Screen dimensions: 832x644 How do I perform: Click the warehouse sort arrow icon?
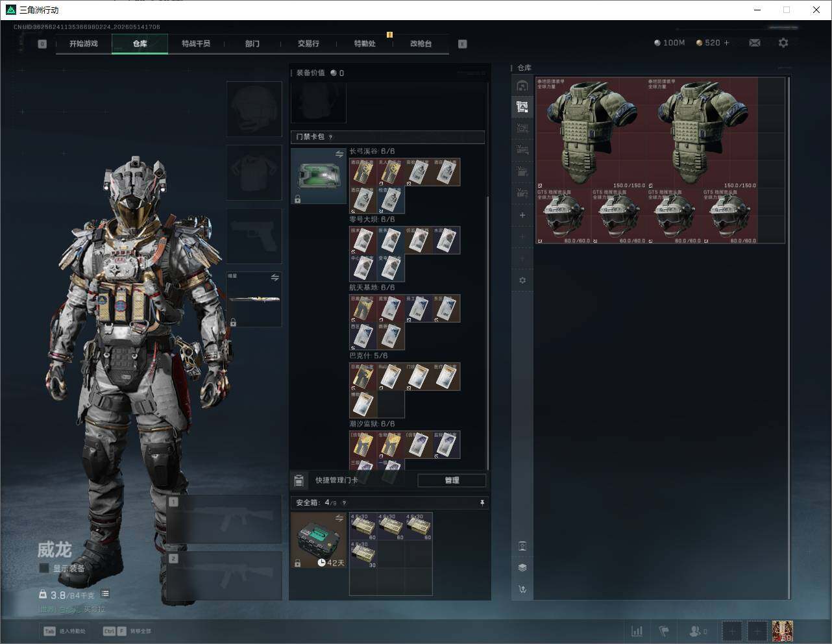click(x=522, y=589)
